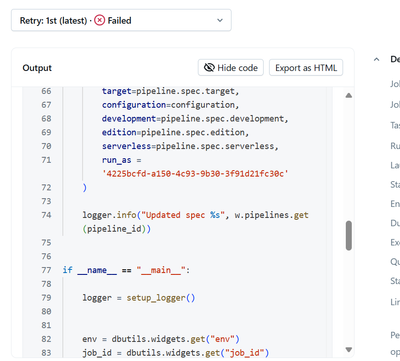Click the output scrollbar thumb
The height and width of the screenshot is (361, 400).
coord(349,235)
